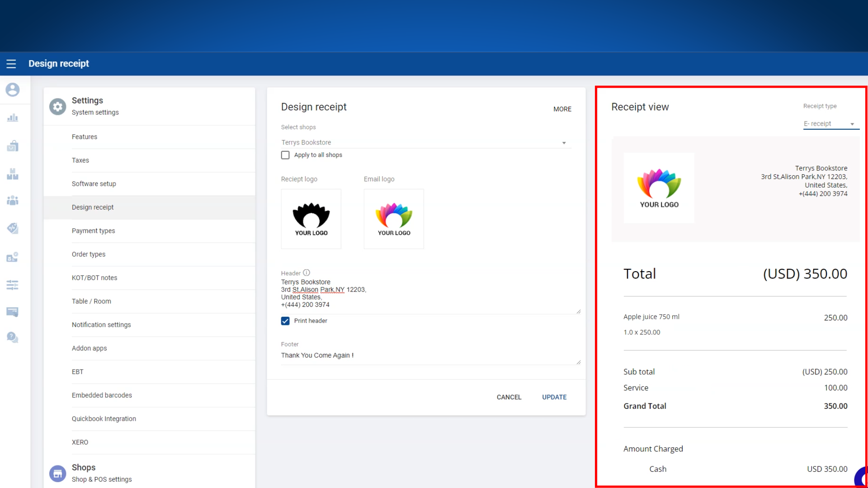This screenshot has height=488, width=868.
Task: Click the black receipt logo thumbnail
Action: [311, 219]
